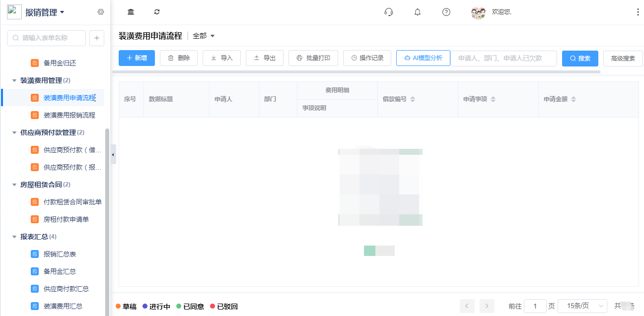Click the 草稿 status legend
Screen dimensions: 644x316
tap(126, 307)
